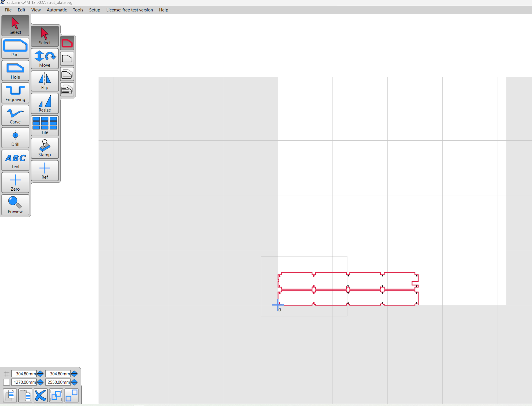Open the Setup menu

[x=94, y=10]
